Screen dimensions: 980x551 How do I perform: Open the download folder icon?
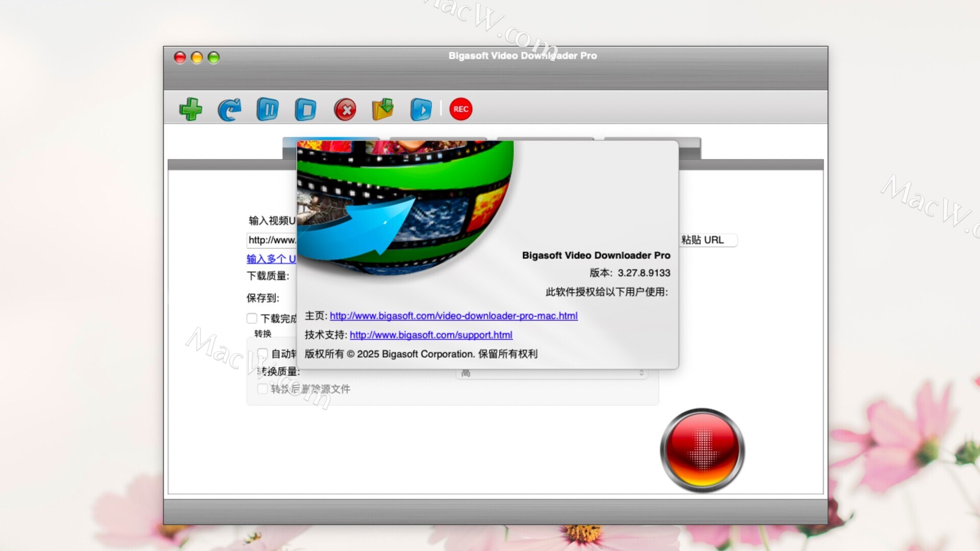pyautogui.click(x=383, y=109)
